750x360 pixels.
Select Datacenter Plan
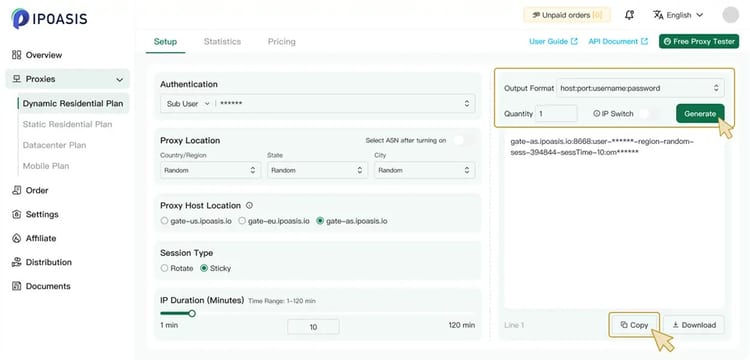point(55,145)
